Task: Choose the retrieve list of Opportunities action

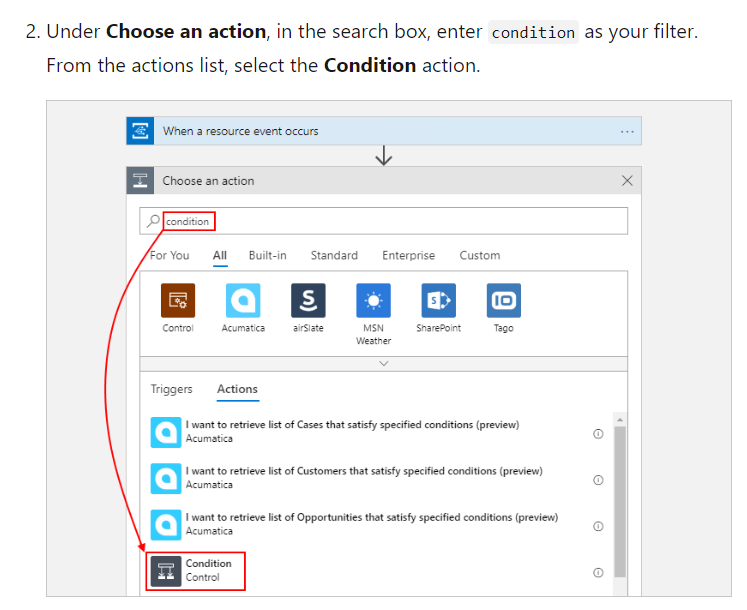Action: [x=376, y=525]
